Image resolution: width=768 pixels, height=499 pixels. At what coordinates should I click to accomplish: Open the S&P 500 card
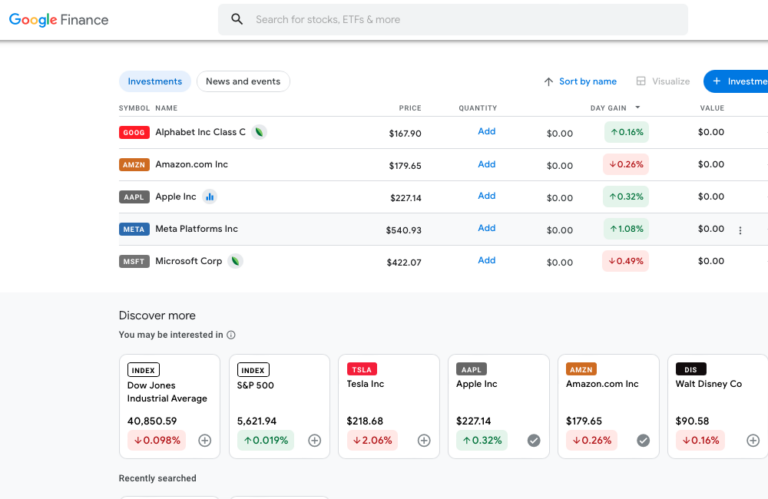pyautogui.click(x=279, y=406)
